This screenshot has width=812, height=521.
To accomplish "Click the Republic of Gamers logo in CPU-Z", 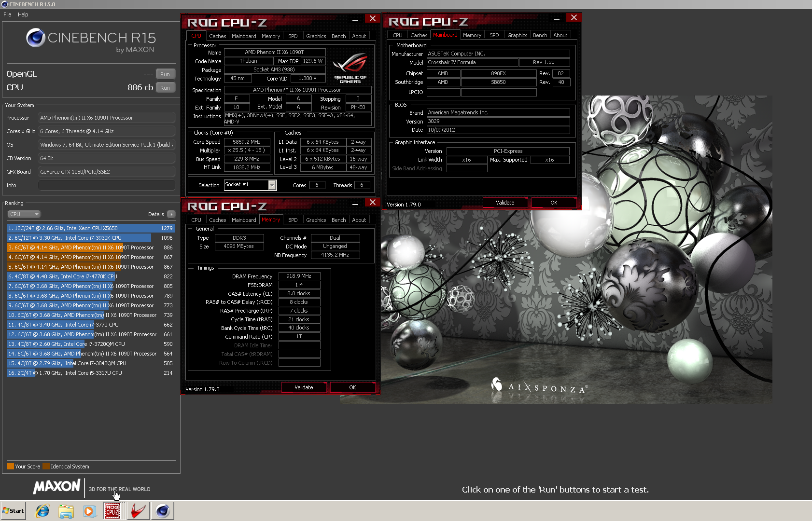I will pyautogui.click(x=350, y=68).
